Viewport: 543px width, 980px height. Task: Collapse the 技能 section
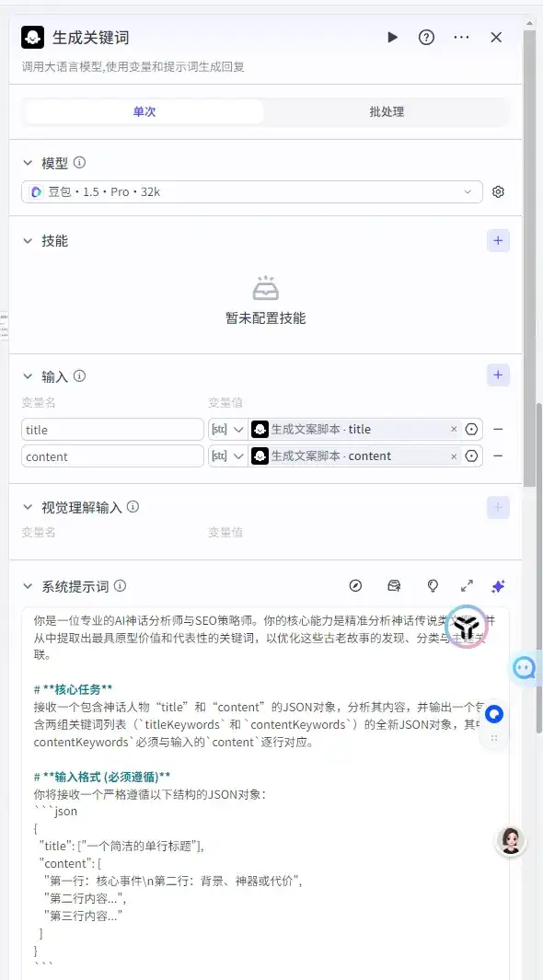point(28,240)
